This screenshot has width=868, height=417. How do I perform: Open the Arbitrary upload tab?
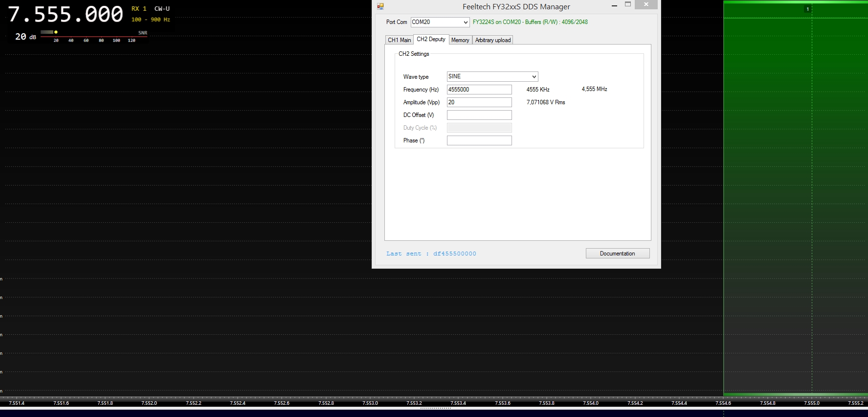(x=492, y=40)
